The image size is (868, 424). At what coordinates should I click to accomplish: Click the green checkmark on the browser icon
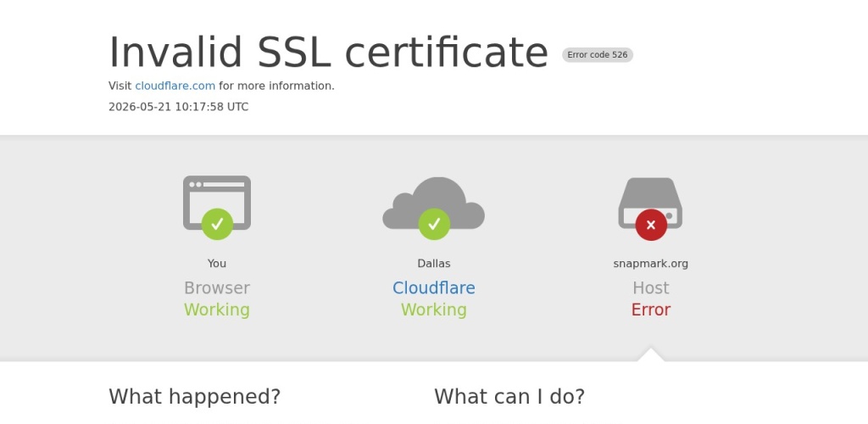[x=217, y=224]
